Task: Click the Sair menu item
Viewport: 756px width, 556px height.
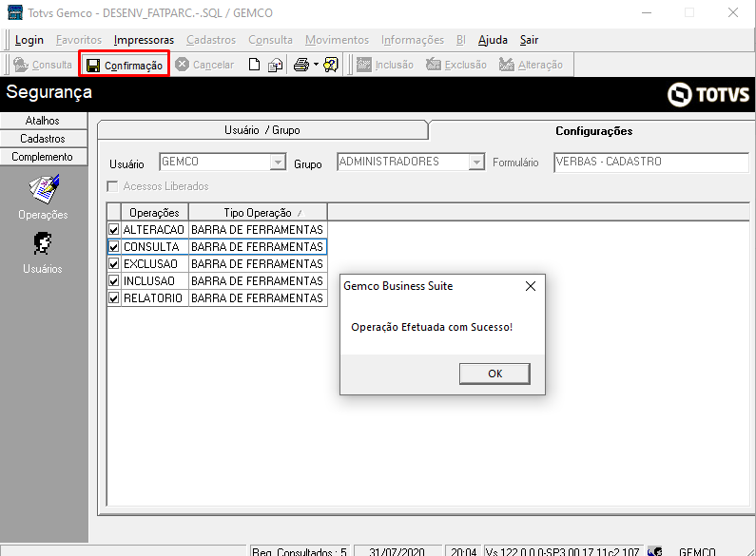Action: 529,40
